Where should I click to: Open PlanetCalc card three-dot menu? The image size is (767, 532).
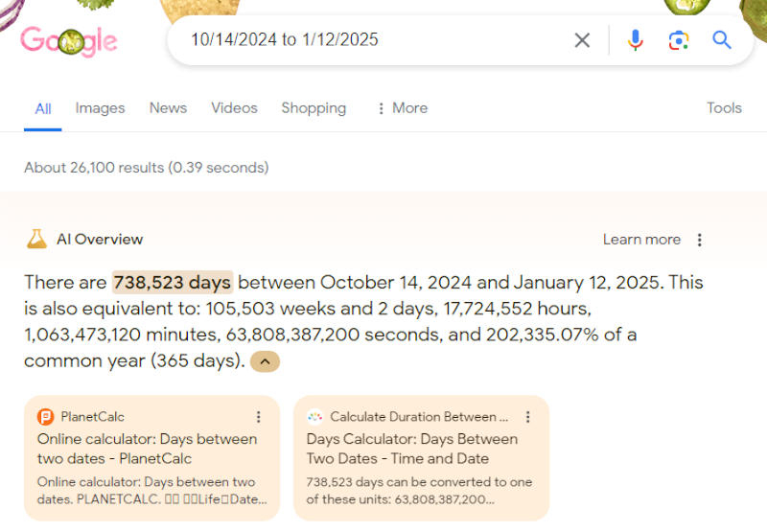pyautogui.click(x=258, y=417)
